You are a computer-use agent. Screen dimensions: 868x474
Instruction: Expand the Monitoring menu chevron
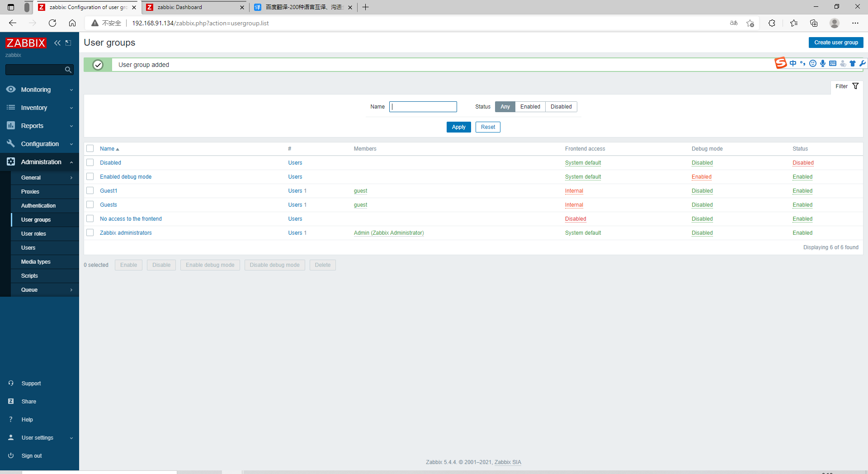click(x=71, y=90)
